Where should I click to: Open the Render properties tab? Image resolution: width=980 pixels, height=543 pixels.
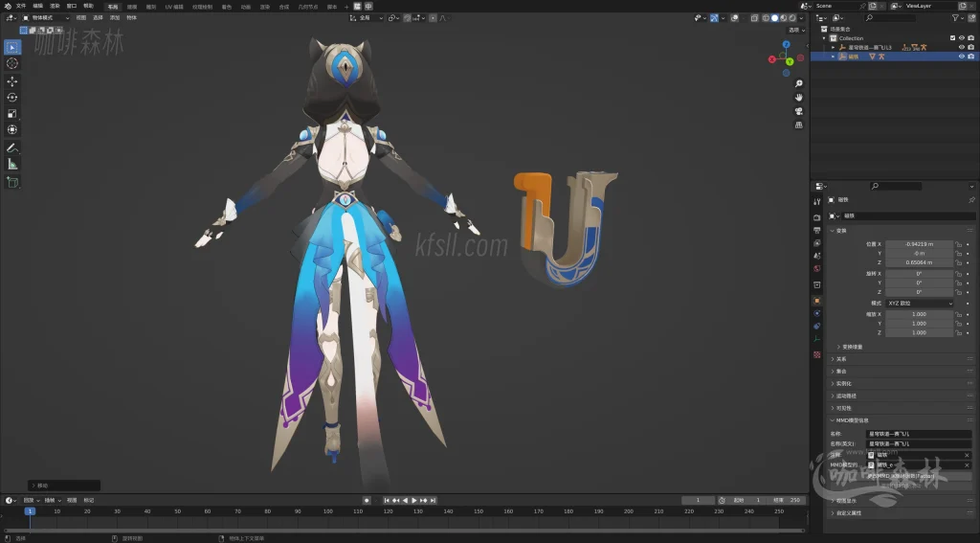click(817, 217)
